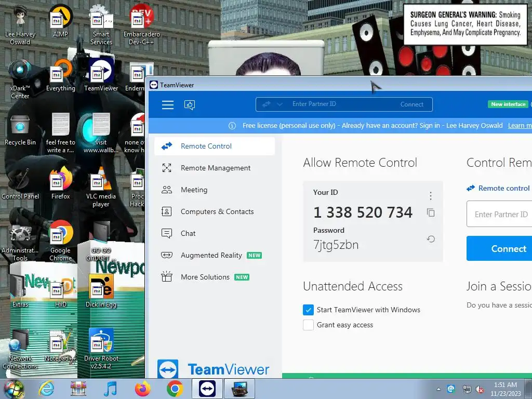Copy Your ID with the copy icon
532x399 pixels.
[x=431, y=212]
